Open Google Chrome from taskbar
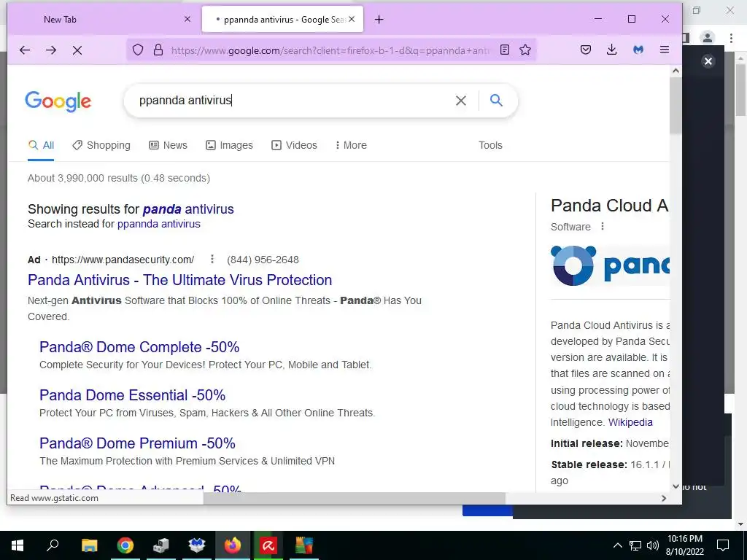The height and width of the screenshot is (560, 747). (125, 545)
